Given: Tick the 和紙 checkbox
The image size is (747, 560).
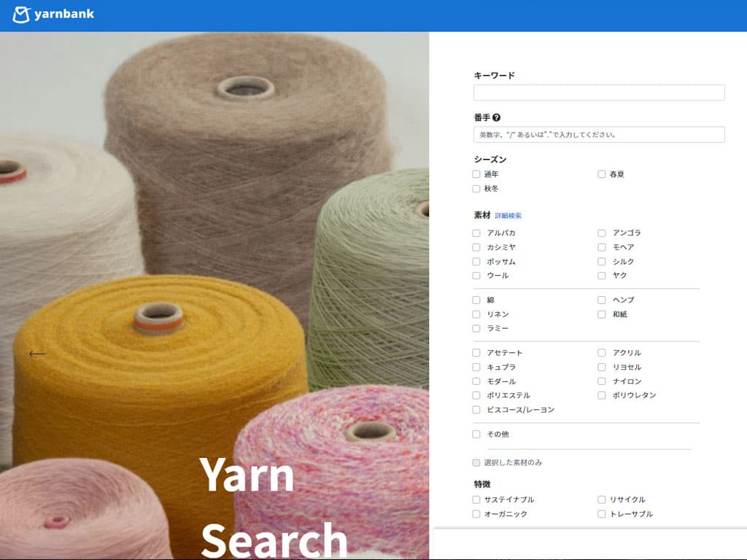Looking at the screenshot, I should (x=602, y=314).
